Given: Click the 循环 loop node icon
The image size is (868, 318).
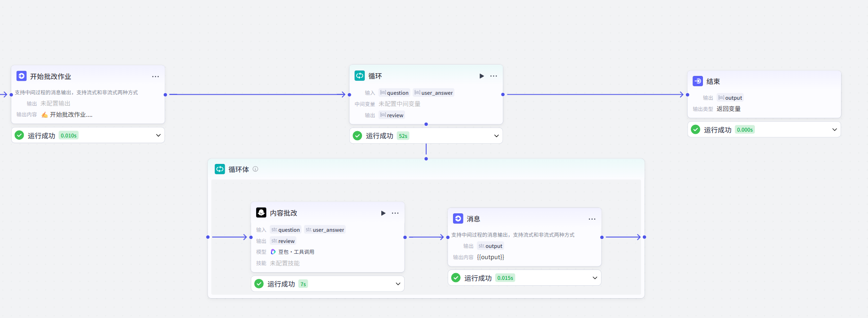Looking at the screenshot, I should coord(360,75).
